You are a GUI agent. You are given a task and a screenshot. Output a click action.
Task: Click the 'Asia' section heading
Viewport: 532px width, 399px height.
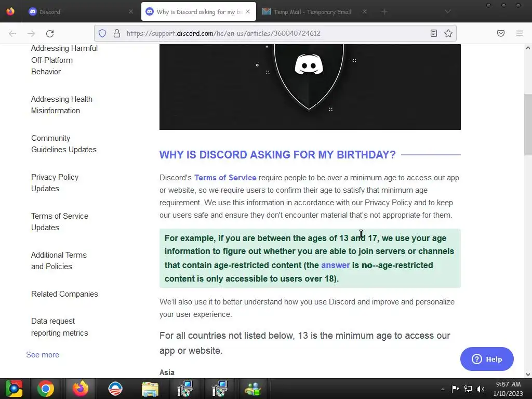click(x=167, y=373)
